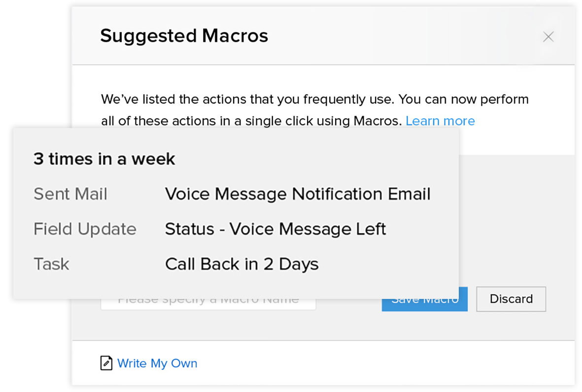Viewport: 582px width, 392px height.
Task: Close the Suggested Macros dialog
Action: 548,37
